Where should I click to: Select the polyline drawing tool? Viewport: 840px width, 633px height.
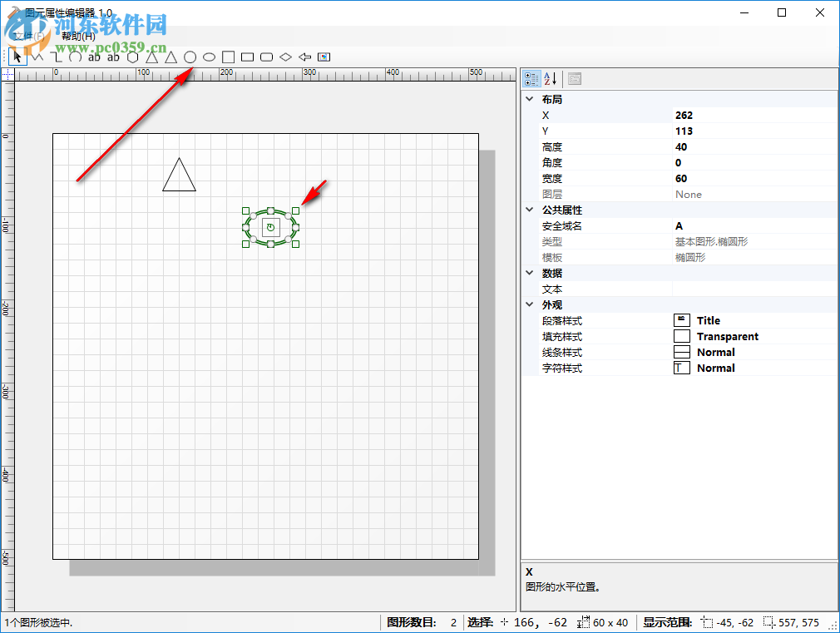point(37,57)
